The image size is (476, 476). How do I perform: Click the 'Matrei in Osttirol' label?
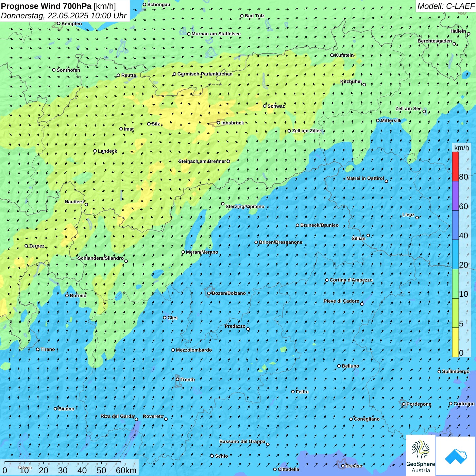[365, 178]
